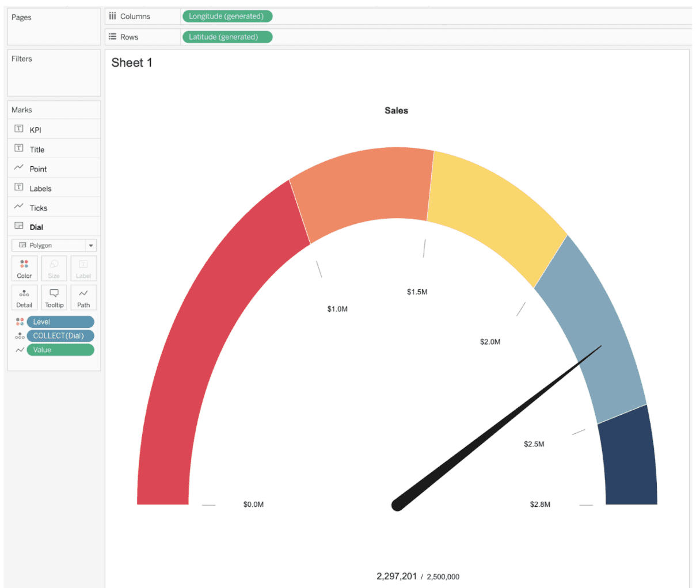Expand the Title marks layer
Image resolution: width=700 pixels, height=588 pixels.
(x=37, y=148)
